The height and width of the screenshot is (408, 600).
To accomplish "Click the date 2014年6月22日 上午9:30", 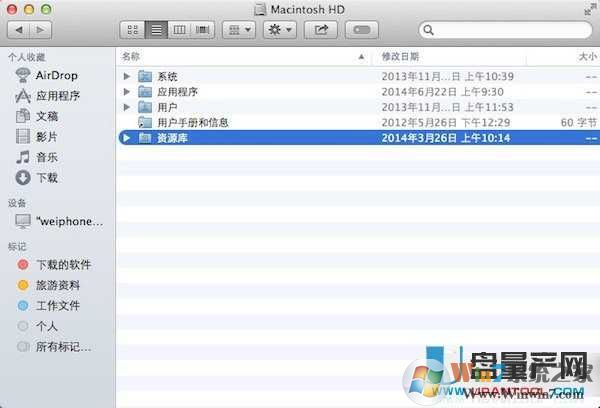I will pyautogui.click(x=442, y=92).
